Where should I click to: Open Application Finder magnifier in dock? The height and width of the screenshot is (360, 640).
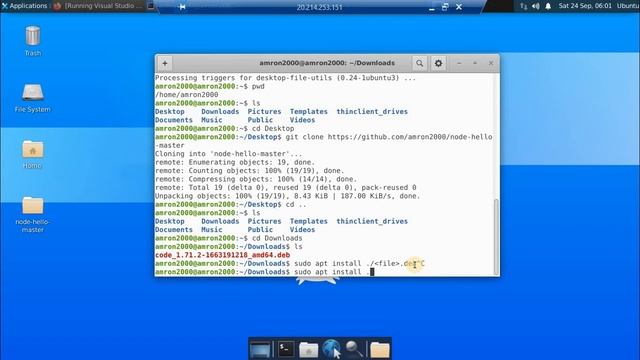coord(354,349)
